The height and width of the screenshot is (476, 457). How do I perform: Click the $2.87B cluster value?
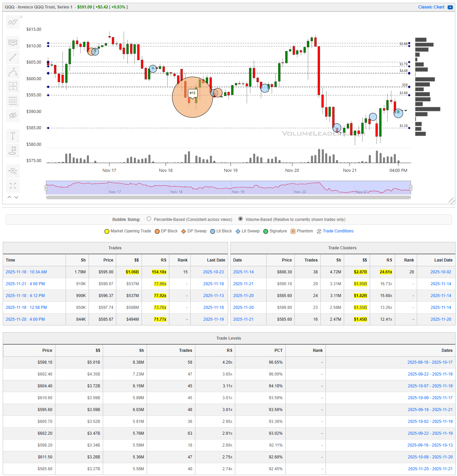point(360,272)
